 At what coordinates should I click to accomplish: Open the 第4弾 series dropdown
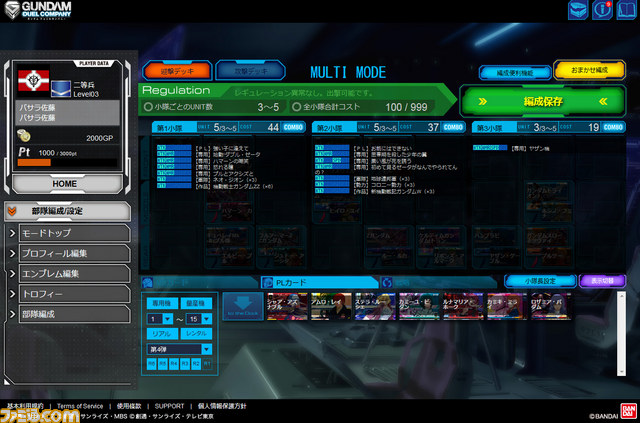coord(180,349)
